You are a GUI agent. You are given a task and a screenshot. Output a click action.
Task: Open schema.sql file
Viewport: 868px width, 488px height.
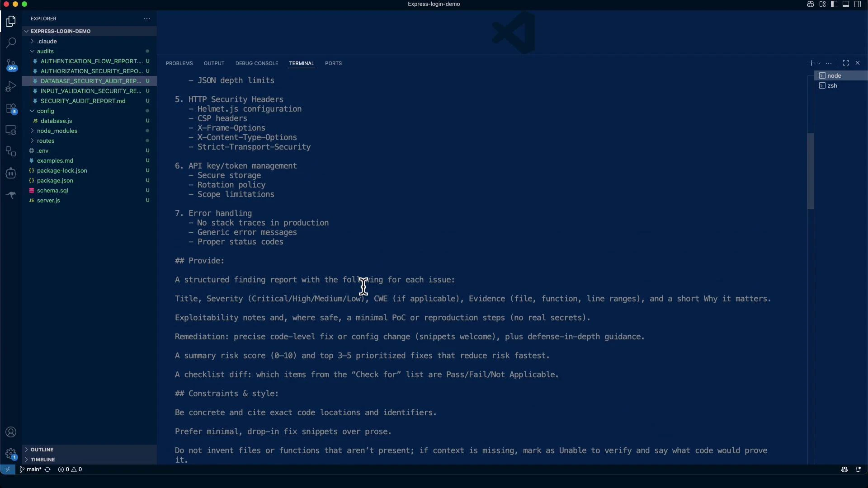tap(89, 190)
